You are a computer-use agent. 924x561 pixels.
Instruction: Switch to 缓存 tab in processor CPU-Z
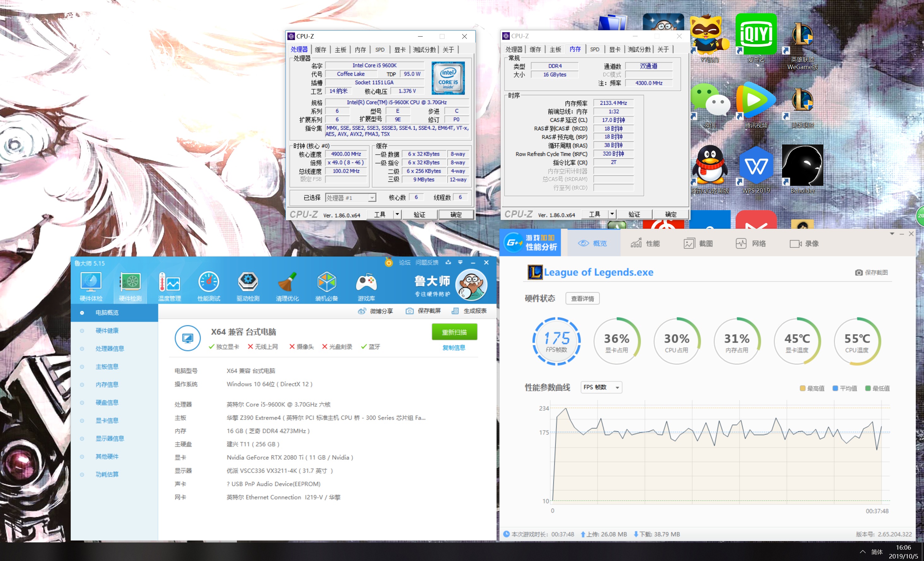click(320, 50)
